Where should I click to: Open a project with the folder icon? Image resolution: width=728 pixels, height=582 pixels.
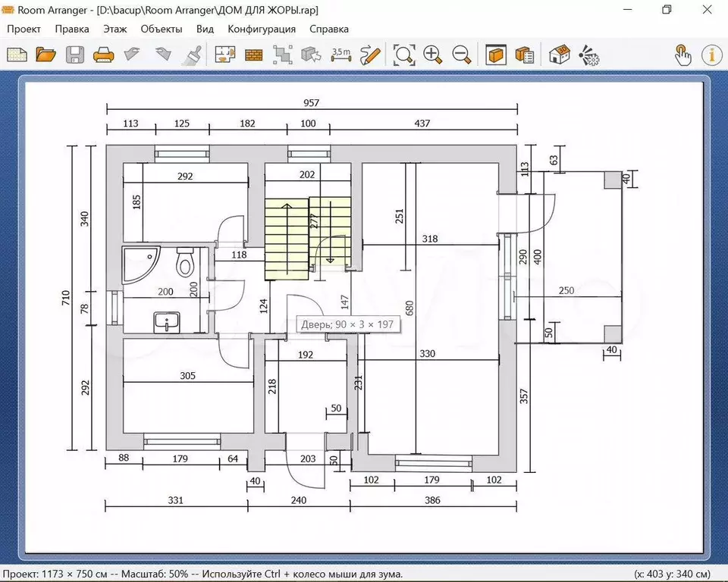pos(45,55)
